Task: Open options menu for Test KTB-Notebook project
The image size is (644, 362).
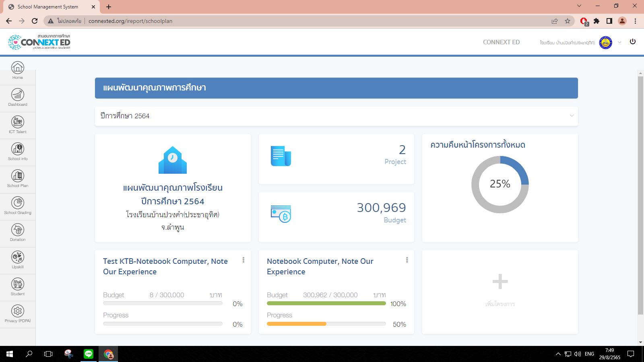Action: pyautogui.click(x=243, y=260)
